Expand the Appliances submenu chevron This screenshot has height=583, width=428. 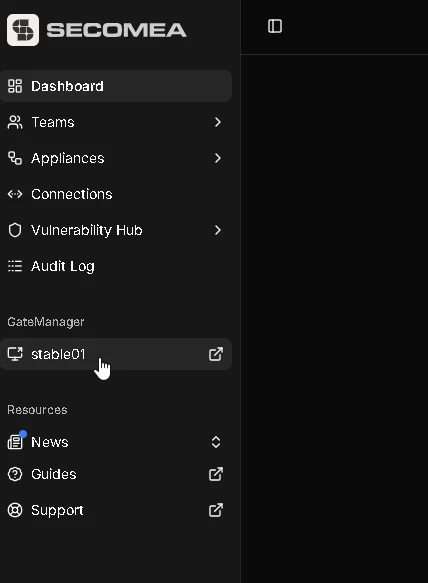pos(218,158)
